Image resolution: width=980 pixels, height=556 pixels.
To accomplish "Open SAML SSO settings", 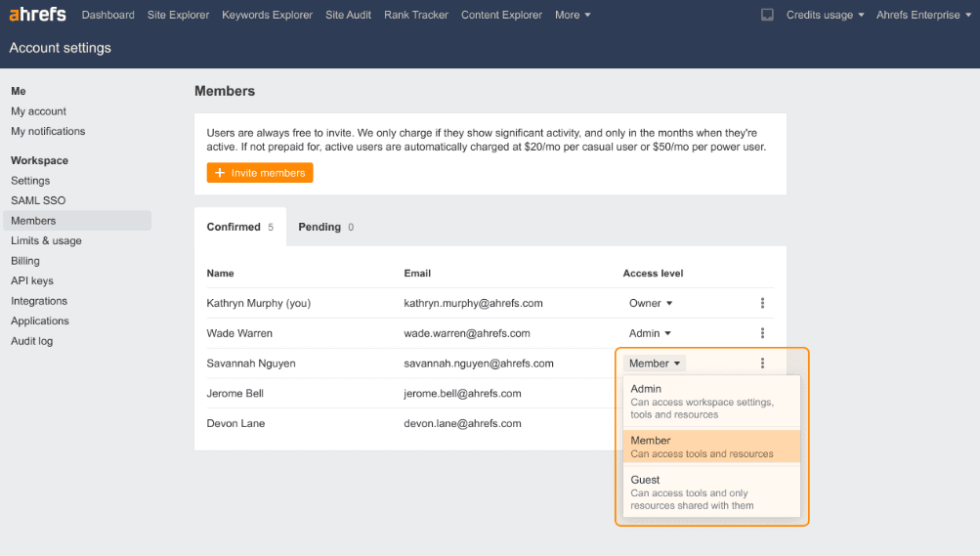I will coord(38,200).
